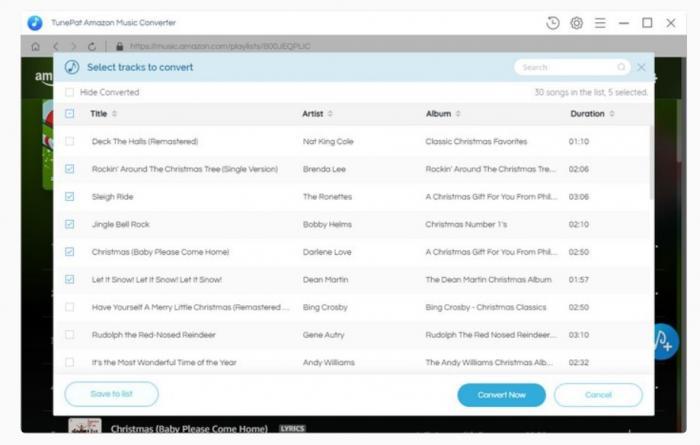Click artist name Brenda Lee
Viewport: 700px width, 445px height.
tap(325, 169)
